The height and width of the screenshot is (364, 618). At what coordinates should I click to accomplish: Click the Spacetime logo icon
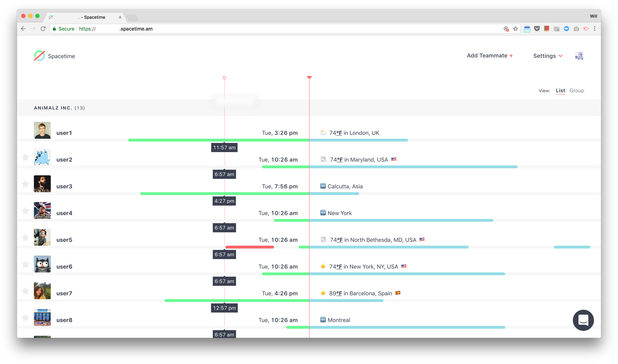pos(39,56)
